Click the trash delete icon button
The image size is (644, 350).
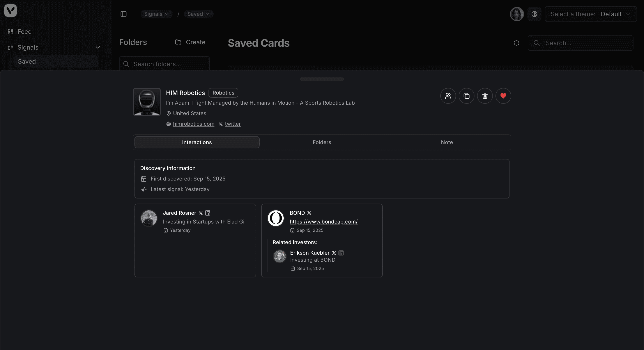pos(485,96)
